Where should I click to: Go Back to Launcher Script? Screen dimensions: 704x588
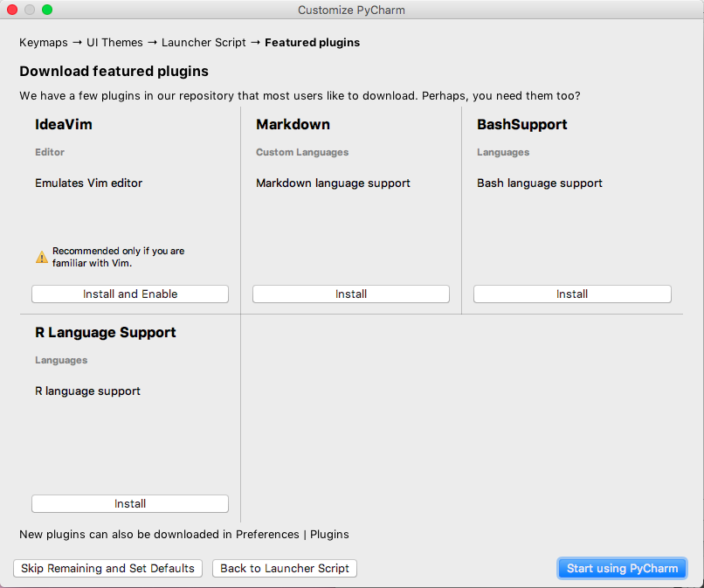pyautogui.click(x=285, y=568)
